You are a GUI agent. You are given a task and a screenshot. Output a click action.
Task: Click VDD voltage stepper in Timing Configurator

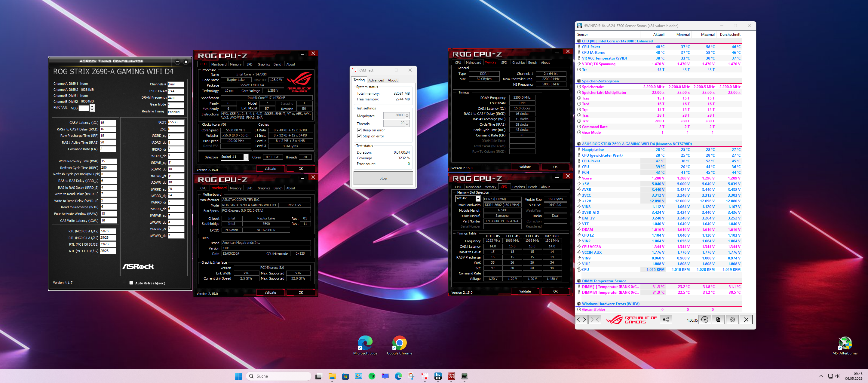[92, 108]
